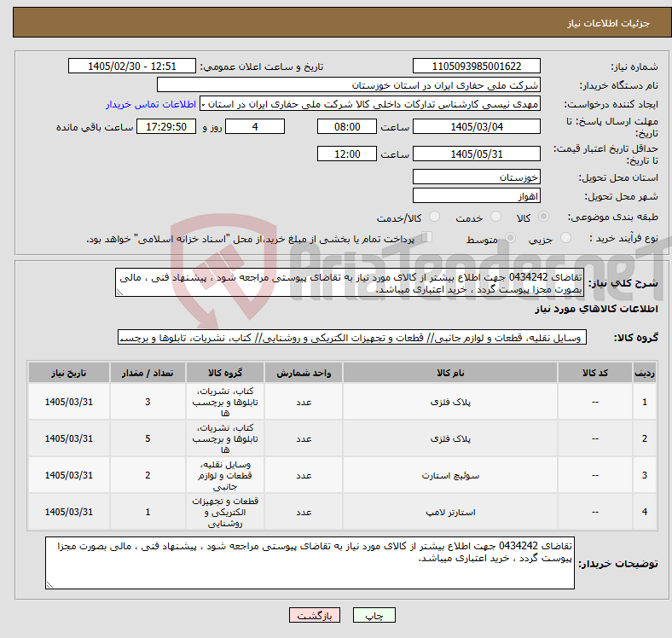Click the request creator name field
Viewport: 672px width, 638px height.
click(370, 104)
